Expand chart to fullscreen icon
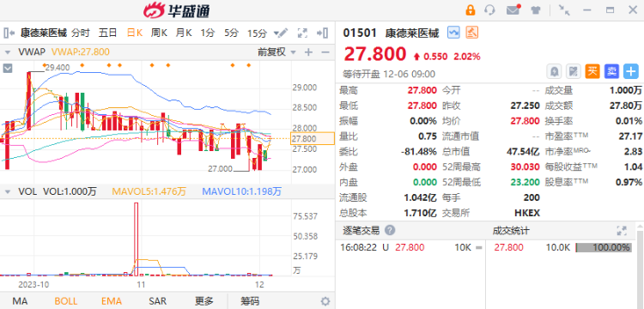 click(302, 33)
